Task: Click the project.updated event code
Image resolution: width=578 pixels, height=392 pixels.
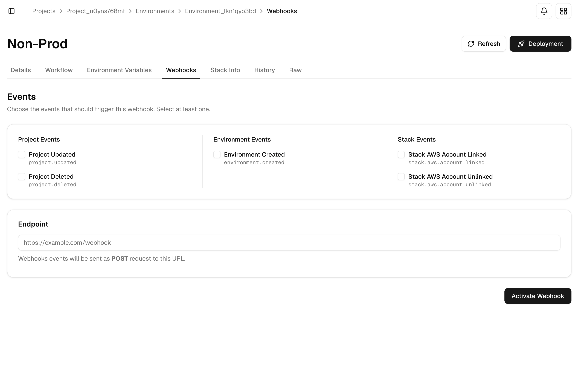Action: pos(53,163)
